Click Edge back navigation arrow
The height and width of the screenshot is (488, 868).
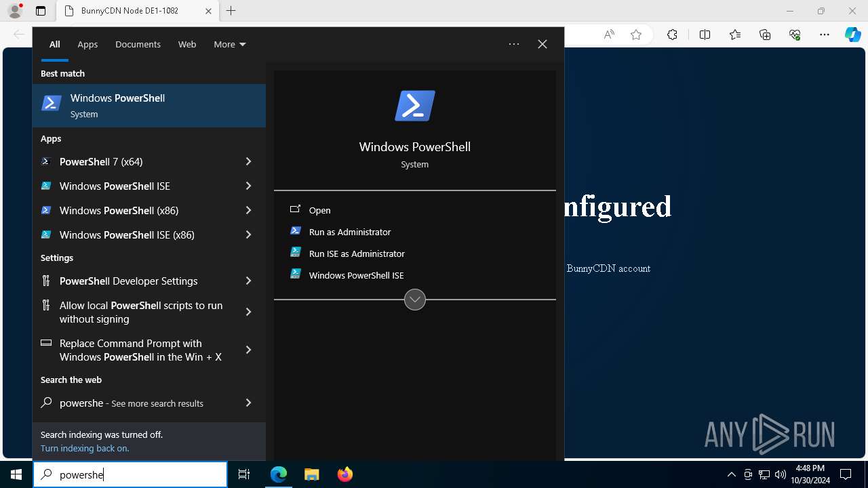19,35
